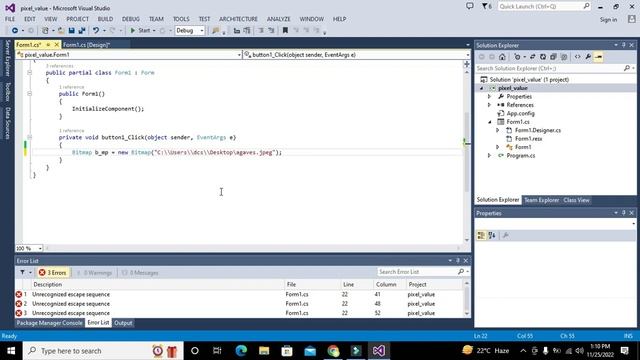Click Sync with Active Document icon
Image resolution: width=640 pixels, height=360 pixels.
pos(532,57)
